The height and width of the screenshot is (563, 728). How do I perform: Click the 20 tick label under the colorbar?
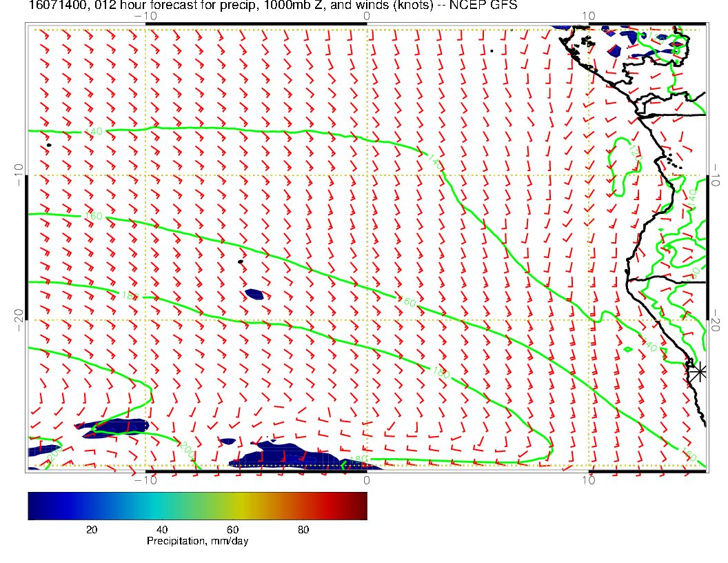[91, 530]
